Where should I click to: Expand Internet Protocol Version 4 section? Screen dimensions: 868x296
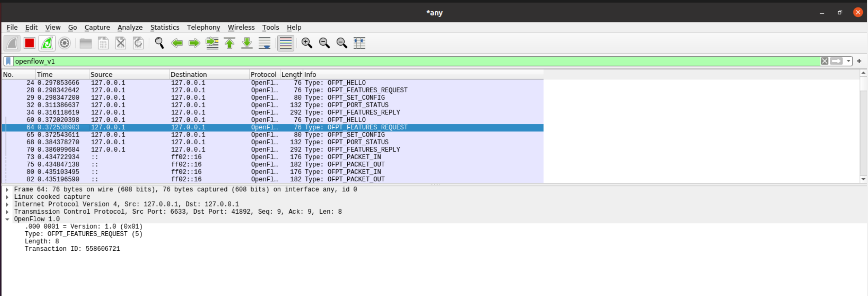tap(7, 204)
